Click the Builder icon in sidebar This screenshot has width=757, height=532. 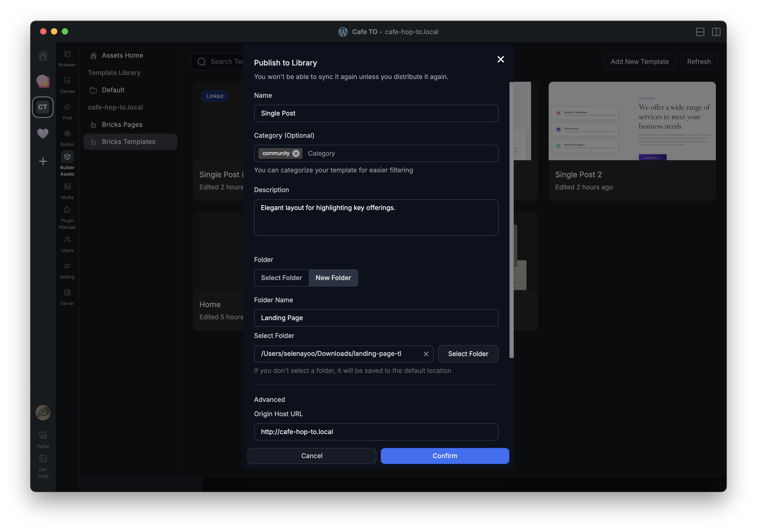67,134
